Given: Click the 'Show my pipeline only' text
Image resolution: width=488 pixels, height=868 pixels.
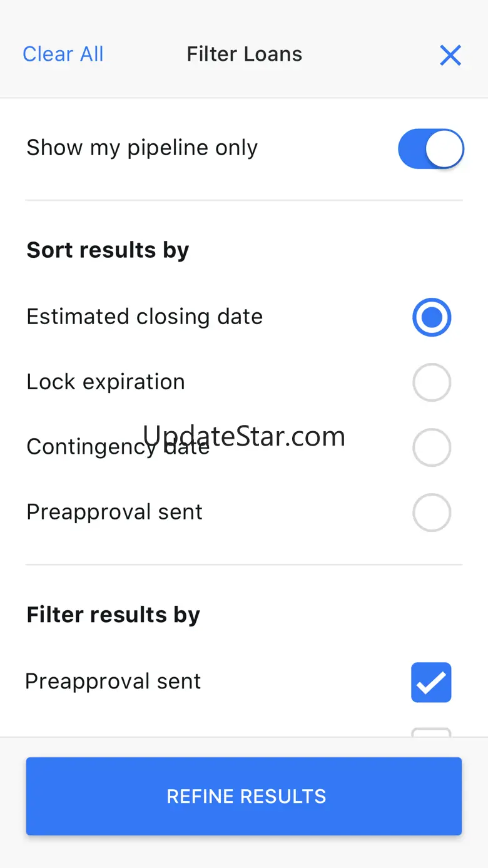Looking at the screenshot, I should point(142,148).
